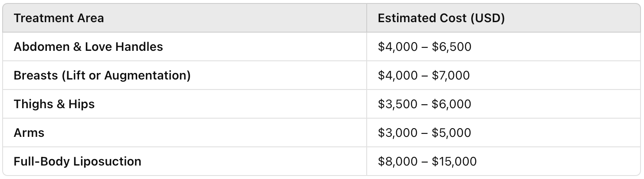Image resolution: width=644 pixels, height=179 pixels.
Task: Click the $8,000 – $15,000 cost cell
Action: tap(503, 161)
